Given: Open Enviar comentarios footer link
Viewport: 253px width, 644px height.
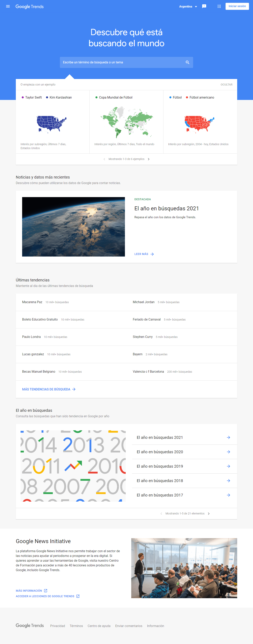Looking at the screenshot, I should 129,626.
